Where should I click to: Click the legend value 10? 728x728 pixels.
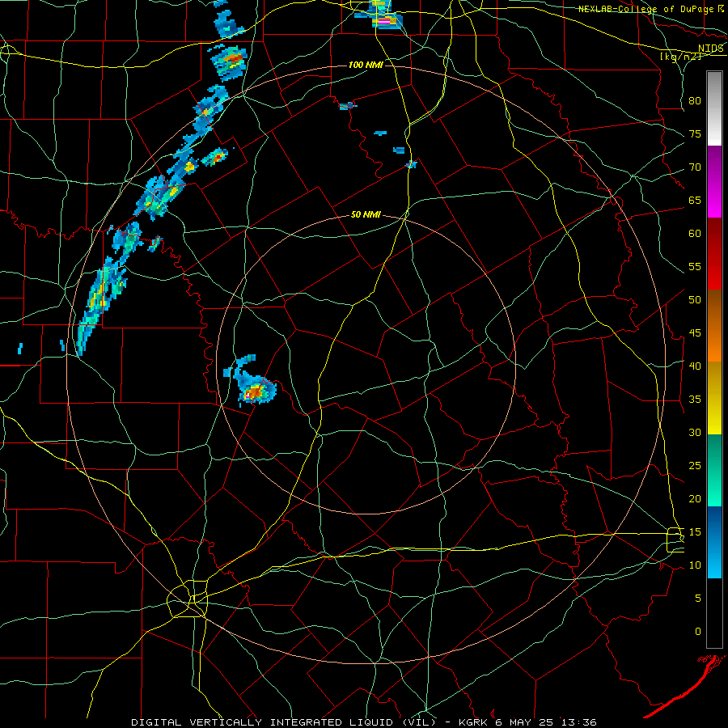tap(695, 565)
